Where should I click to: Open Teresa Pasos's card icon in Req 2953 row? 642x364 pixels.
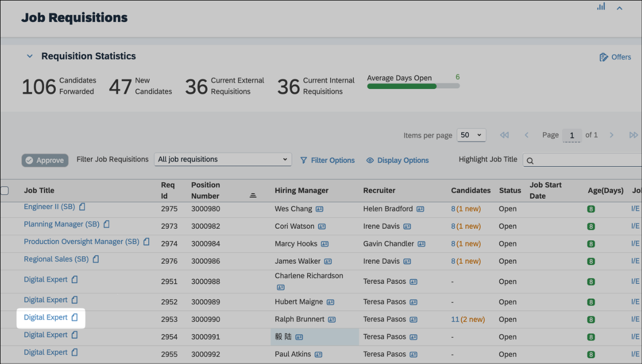[414, 320]
